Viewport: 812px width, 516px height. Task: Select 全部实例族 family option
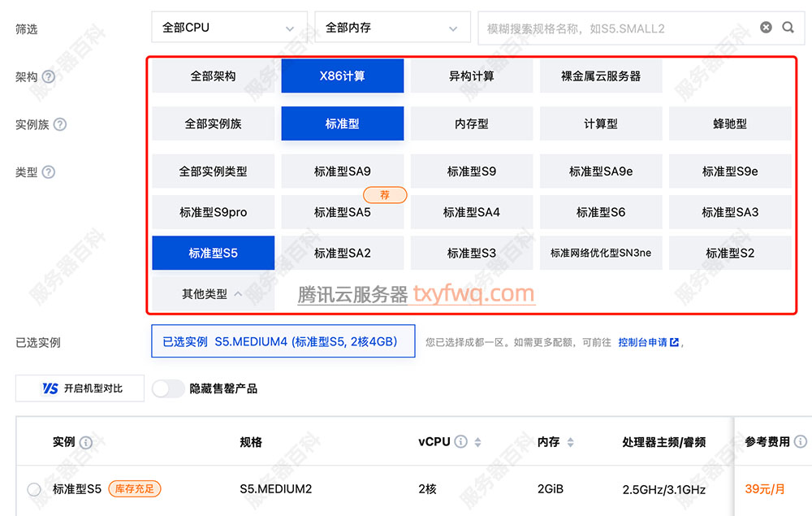tap(213, 124)
